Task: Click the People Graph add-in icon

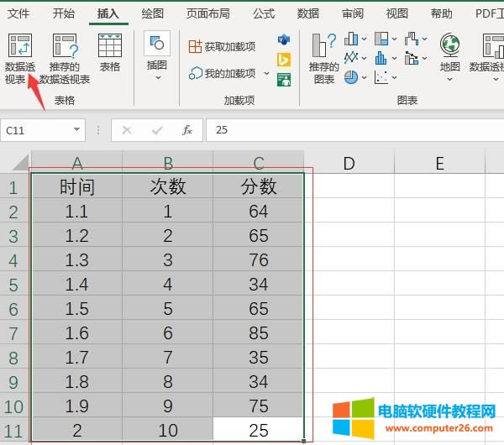Action: click(284, 80)
